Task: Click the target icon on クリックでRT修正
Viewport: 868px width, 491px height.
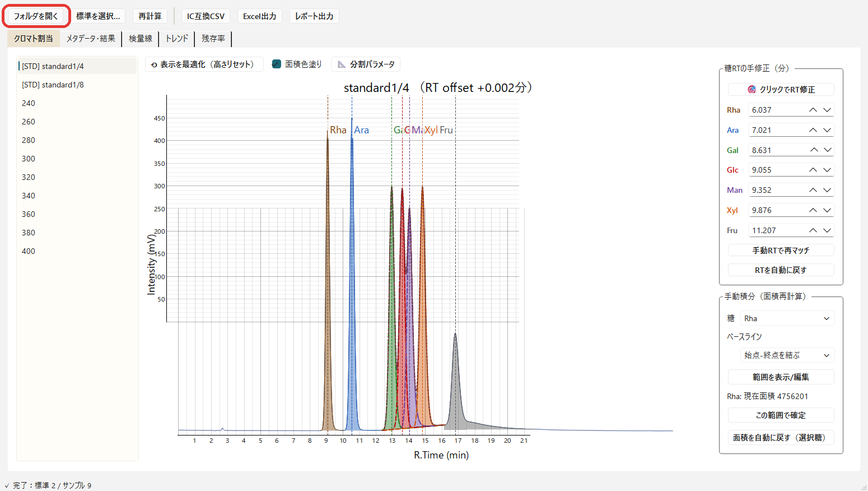Action: click(x=752, y=90)
